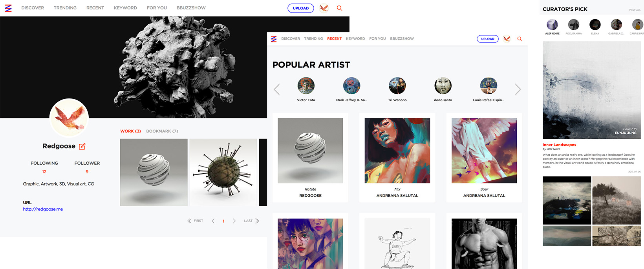Open the Mix artwork by Andreana Salutal
The image size is (644, 269).
pos(397,151)
